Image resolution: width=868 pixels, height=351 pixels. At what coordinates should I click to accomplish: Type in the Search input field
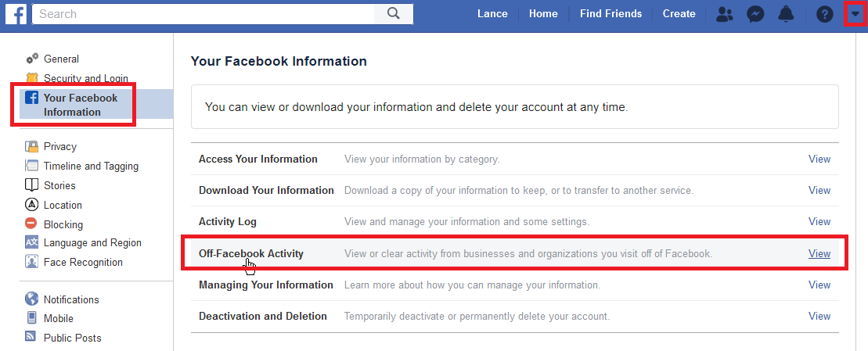(x=203, y=13)
